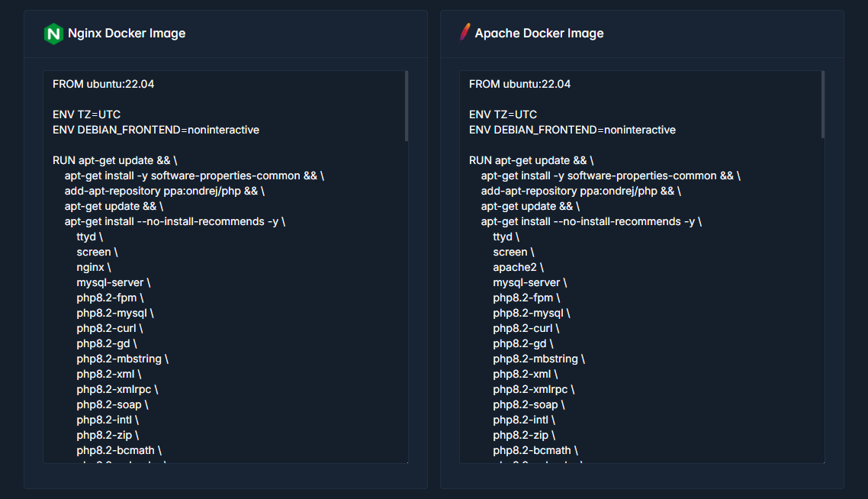Click the 'screen' line in Apache panel
Image resolution: width=868 pixels, height=499 pixels.
[x=513, y=252]
